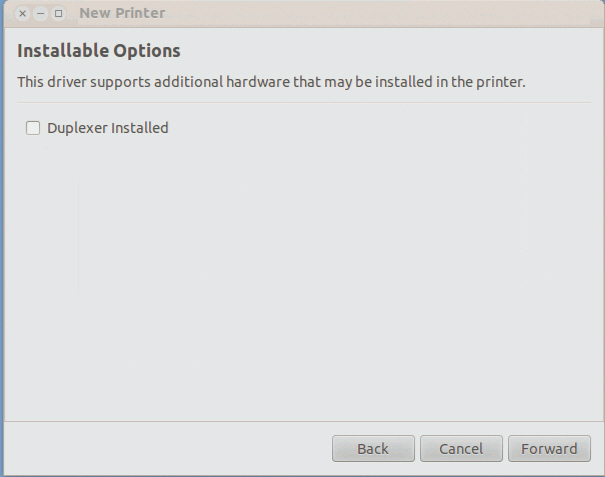Viewport: 605px width, 477px height.
Task: Click the word Duplexer in checkbox label
Action: pos(78,128)
